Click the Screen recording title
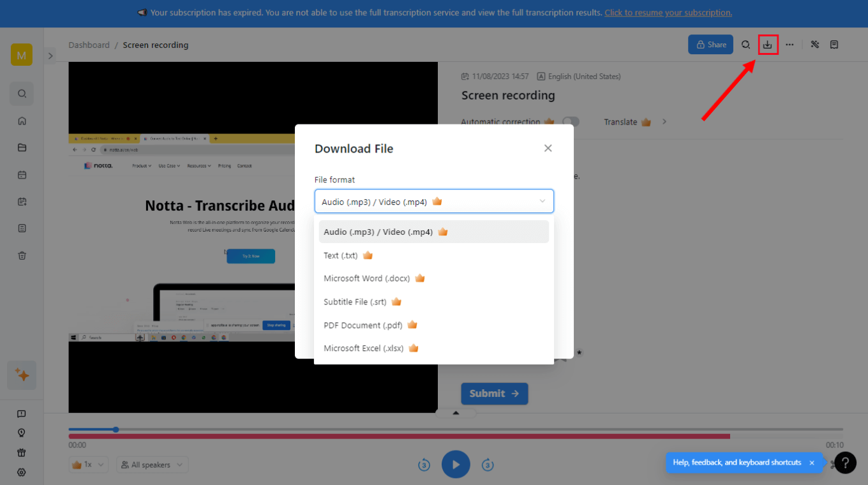This screenshot has width=868, height=485. pyautogui.click(x=508, y=96)
